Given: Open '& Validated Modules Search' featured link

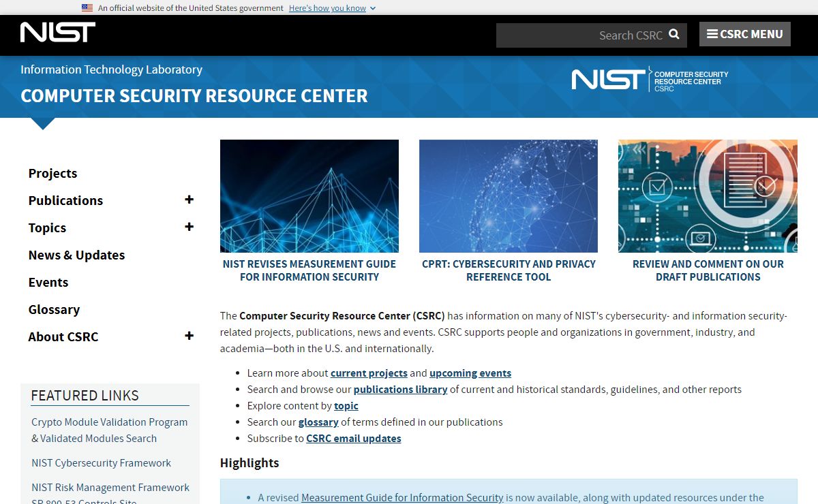Looking at the screenshot, I should pos(94,439).
